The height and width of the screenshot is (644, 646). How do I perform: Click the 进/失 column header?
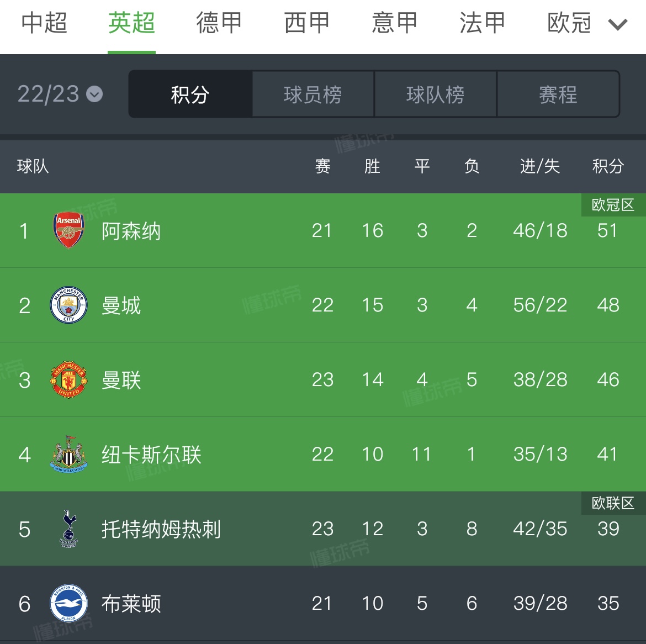tap(539, 166)
